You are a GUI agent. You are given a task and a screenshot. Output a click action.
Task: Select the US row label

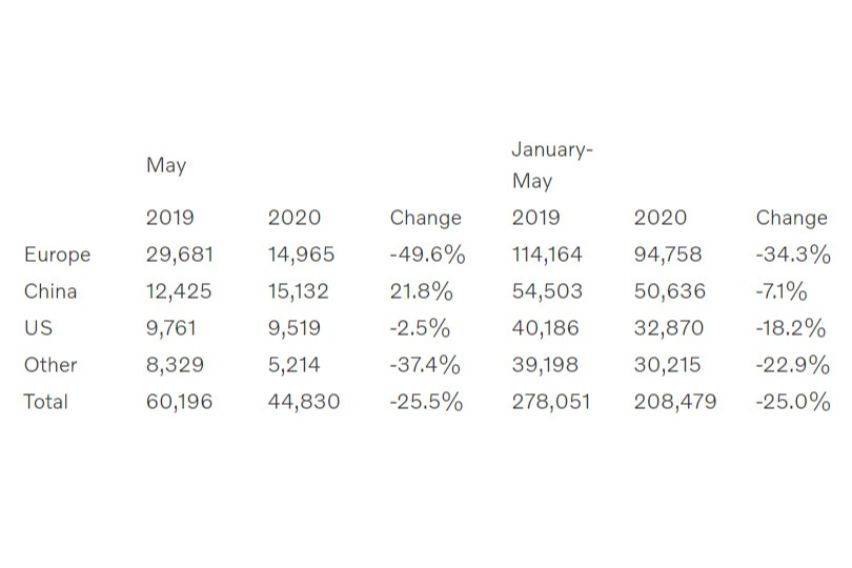pos(39,328)
